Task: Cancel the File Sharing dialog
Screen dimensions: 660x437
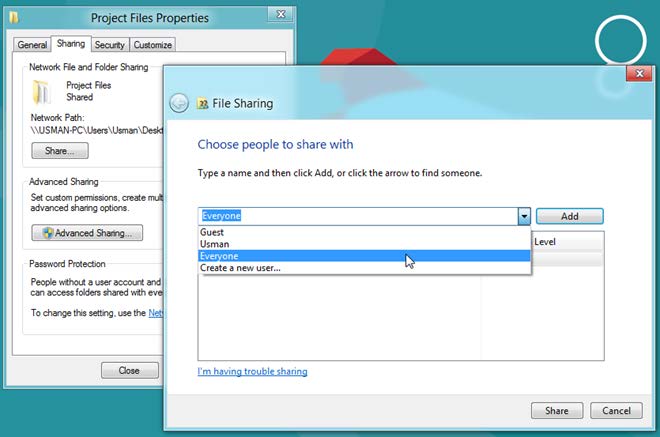Action: [616, 410]
